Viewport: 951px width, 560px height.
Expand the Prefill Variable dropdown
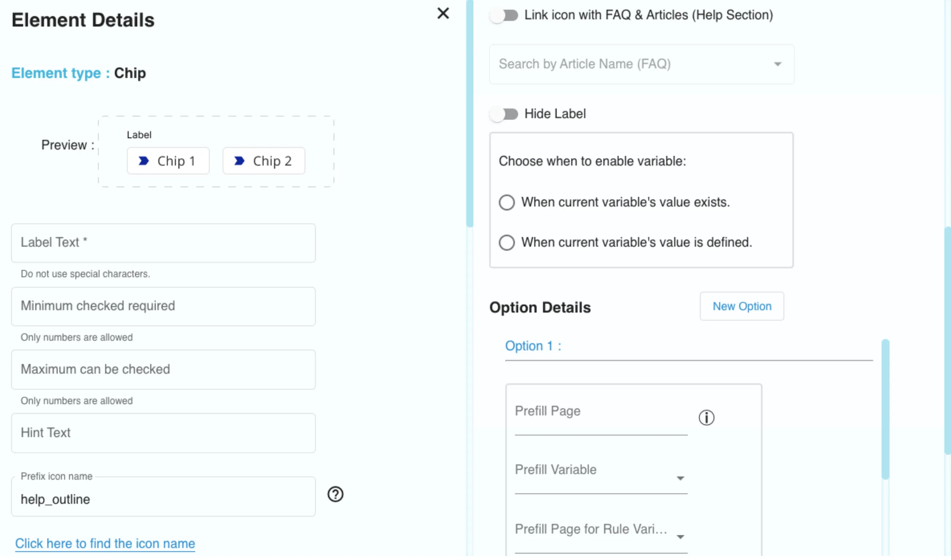click(601, 473)
